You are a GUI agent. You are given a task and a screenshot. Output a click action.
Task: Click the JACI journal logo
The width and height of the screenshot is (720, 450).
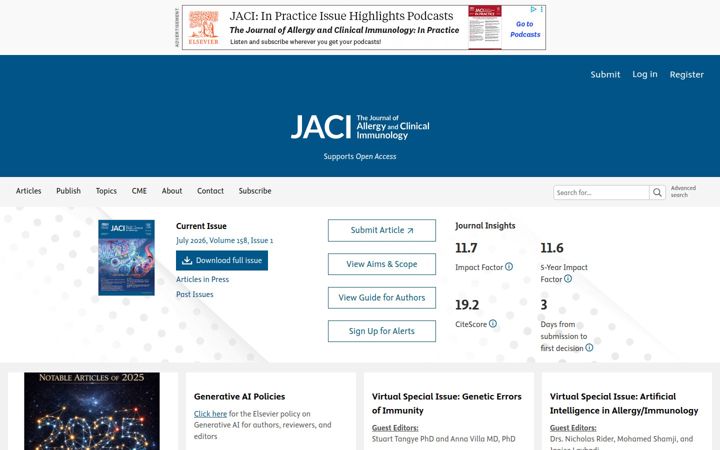tap(360, 127)
